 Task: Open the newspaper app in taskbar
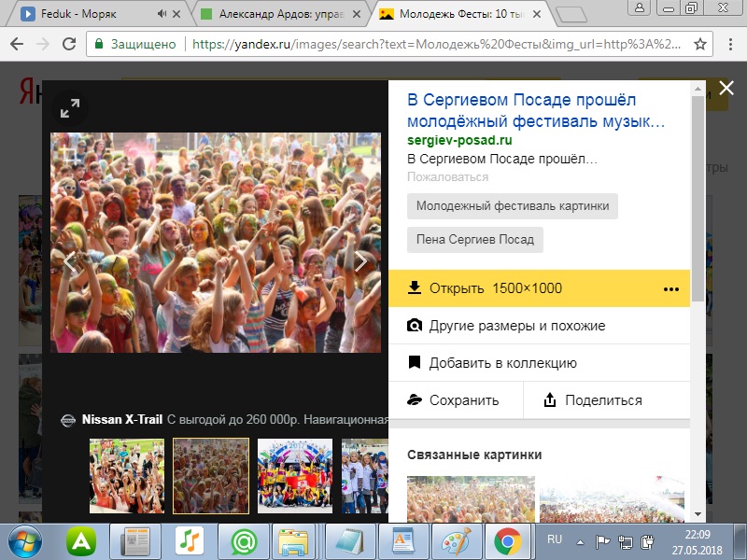[x=135, y=541]
